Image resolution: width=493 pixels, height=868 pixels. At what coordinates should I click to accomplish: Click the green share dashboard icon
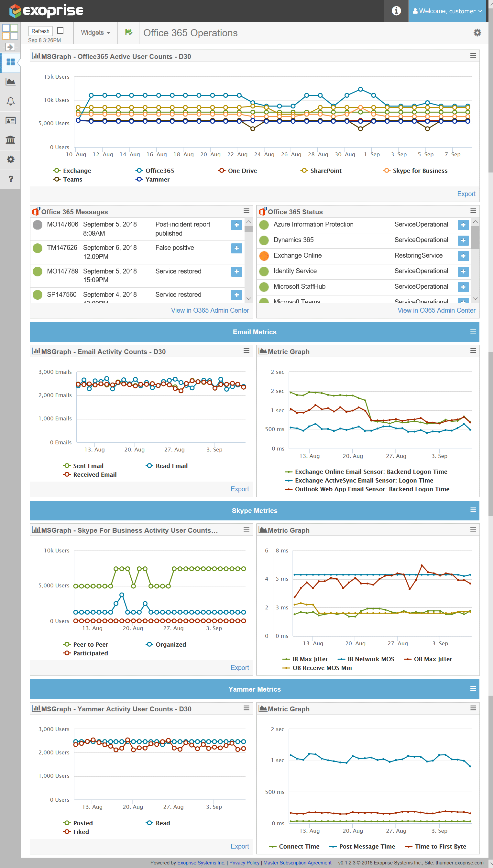click(128, 32)
